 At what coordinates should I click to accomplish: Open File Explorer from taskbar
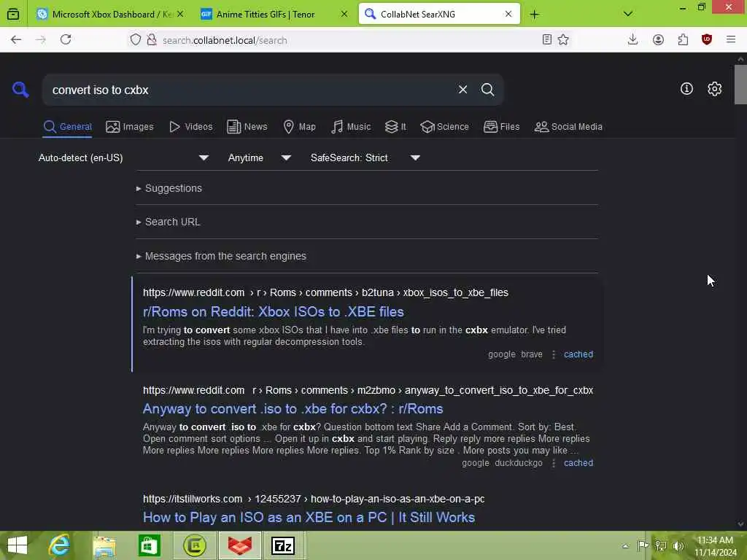pos(104,545)
